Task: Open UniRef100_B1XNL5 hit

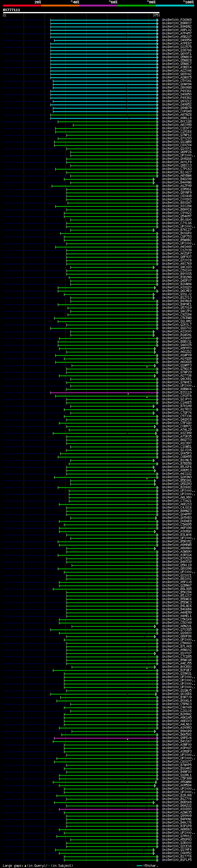Action: pos(177,460)
